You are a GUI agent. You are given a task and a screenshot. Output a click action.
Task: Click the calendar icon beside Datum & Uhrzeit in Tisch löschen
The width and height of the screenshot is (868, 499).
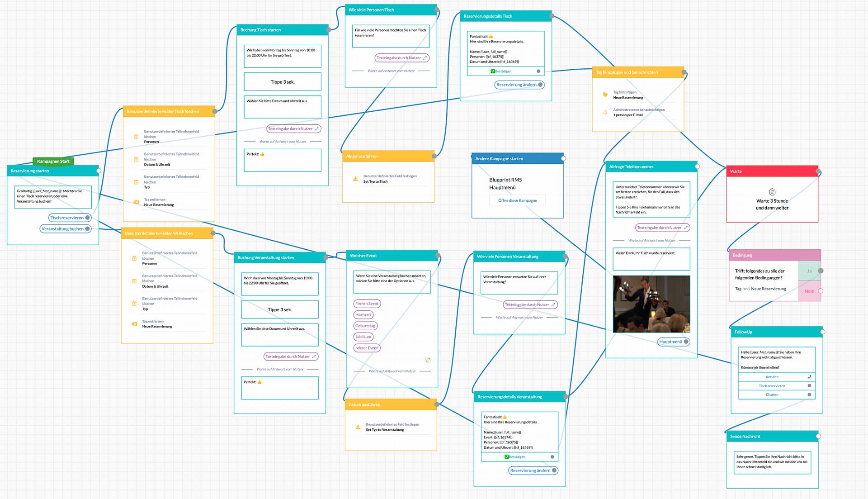click(x=136, y=159)
